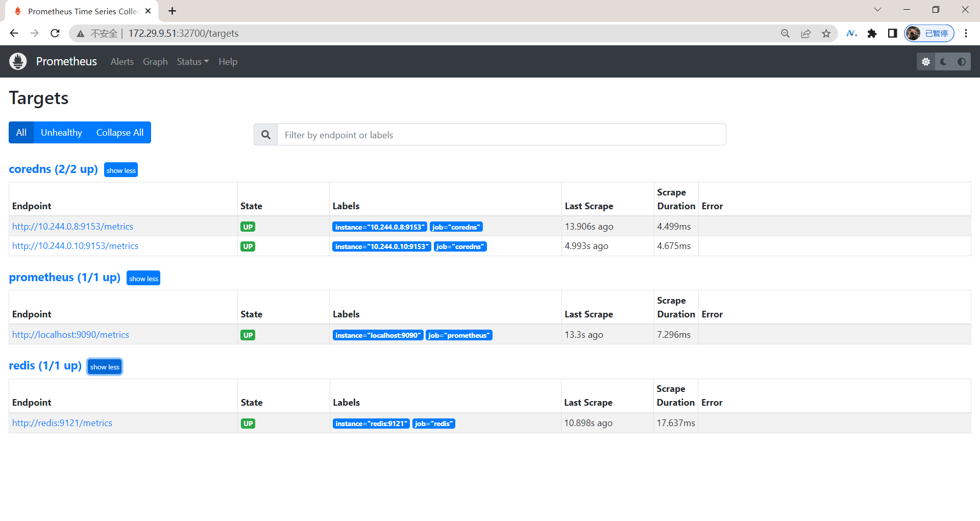Select the All targets filter
Screen dimensions: 980x521
[x=21, y=133]
